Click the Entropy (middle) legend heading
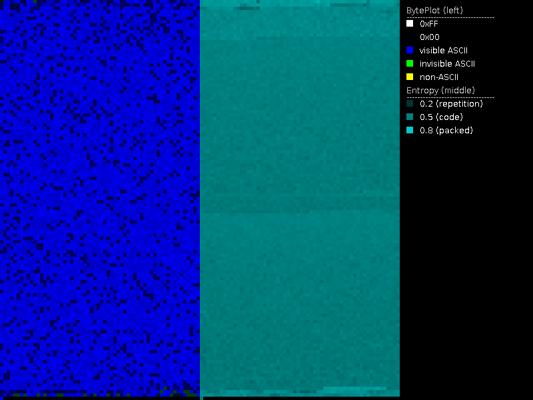This screenshot has width=533, height=400. click(x=441, y=90)
